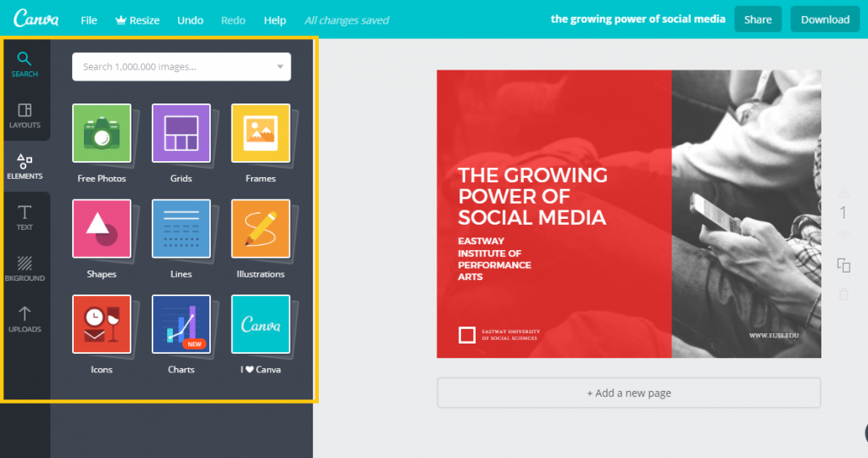Add a new page to design
868x458 pixels.
(629, 393)
